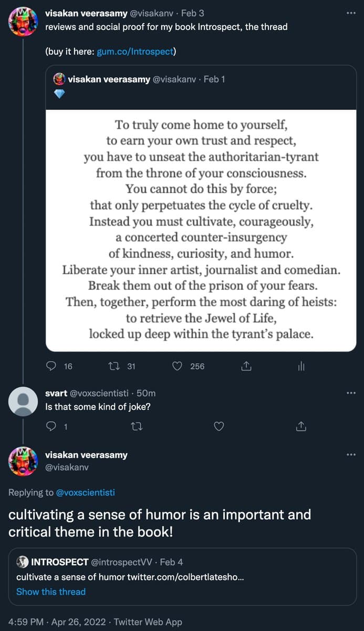Like svart's tweet

[x=219, y=426]
